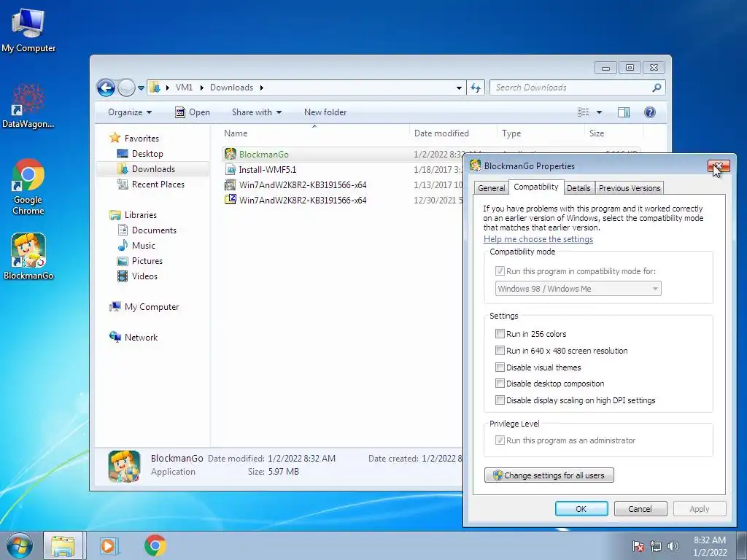This screenshot has height=560, width=747.
Task: Click New folder in the toolbar
Action: pyautogui.click(x=325, y=112)
